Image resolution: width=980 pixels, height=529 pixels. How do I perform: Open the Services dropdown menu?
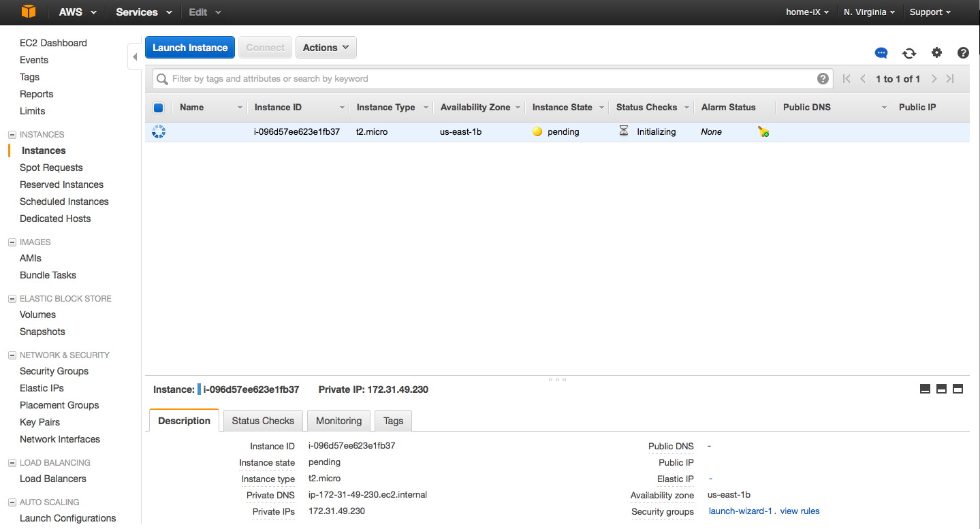coord(144,12)
